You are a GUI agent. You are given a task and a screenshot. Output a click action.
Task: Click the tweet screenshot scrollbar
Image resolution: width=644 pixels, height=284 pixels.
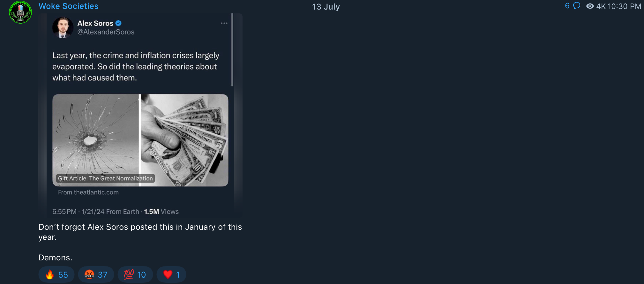(x=232, y=50)
